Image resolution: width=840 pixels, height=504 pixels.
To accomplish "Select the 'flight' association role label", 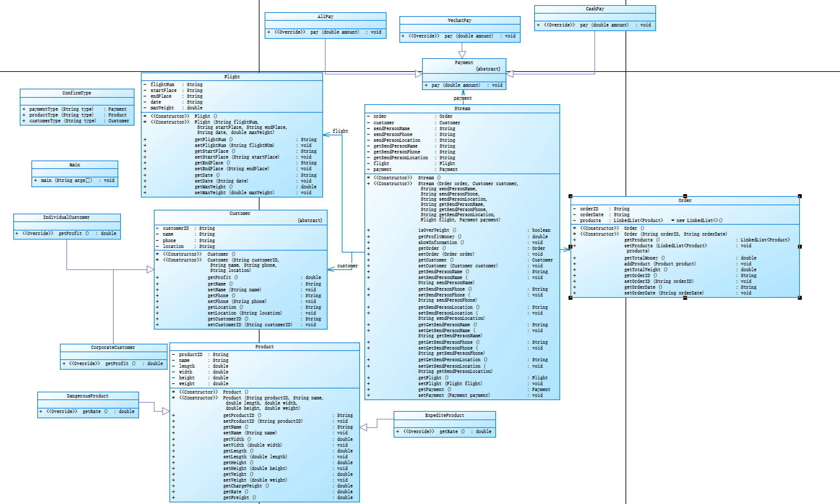I will point(340,131).
